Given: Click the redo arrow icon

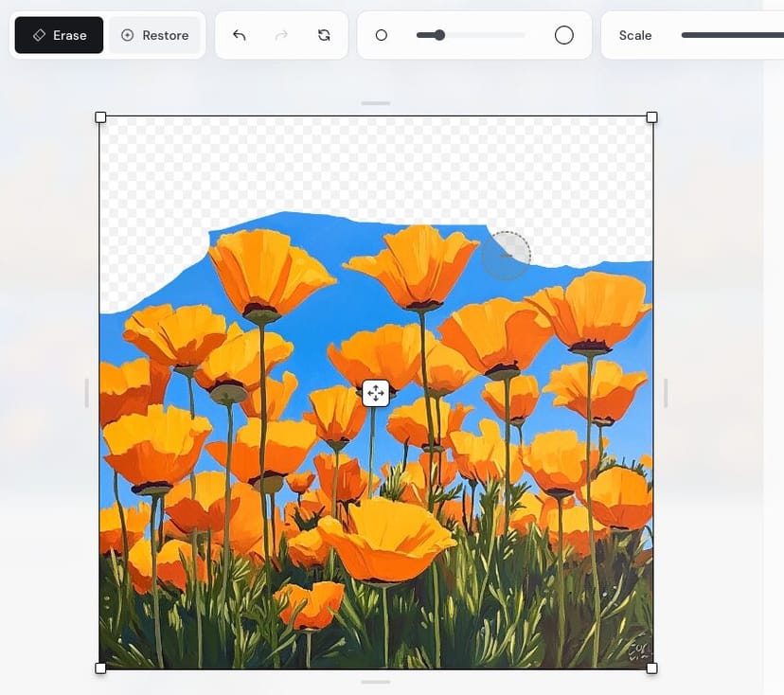Looking at the screenshot, I should [281, 35].
